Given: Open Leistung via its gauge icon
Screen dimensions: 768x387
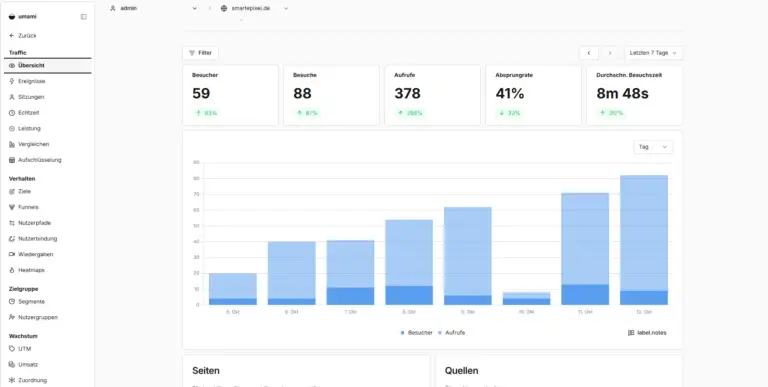Looking at the screenshot, I should pos(12,128).
